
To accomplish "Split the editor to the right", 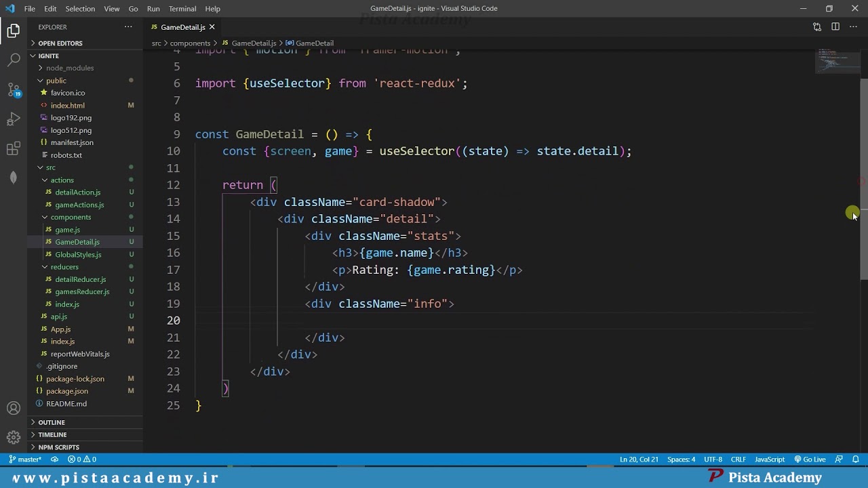I will 835,27.
